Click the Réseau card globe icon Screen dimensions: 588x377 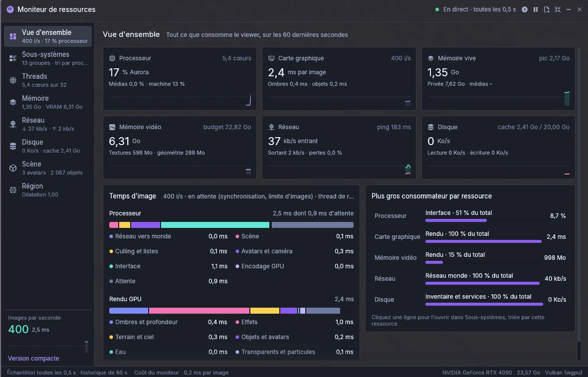pos(271,127)
